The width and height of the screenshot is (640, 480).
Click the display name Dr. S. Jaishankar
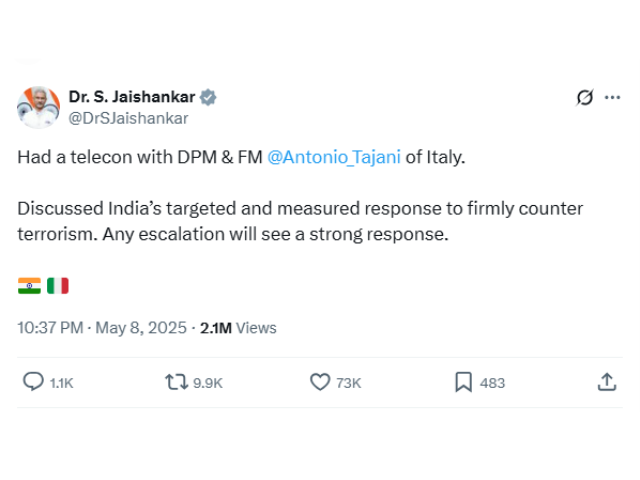pos(131,97)
